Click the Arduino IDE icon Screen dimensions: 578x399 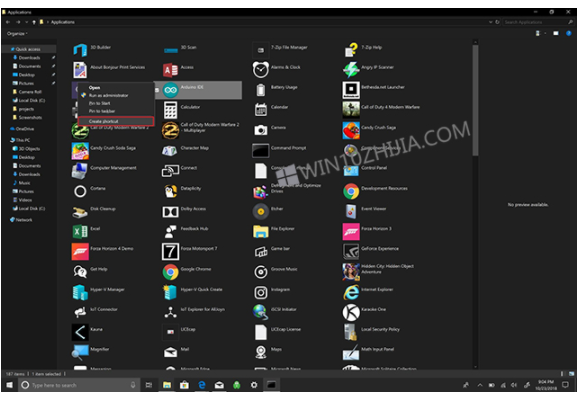(170, 90)
